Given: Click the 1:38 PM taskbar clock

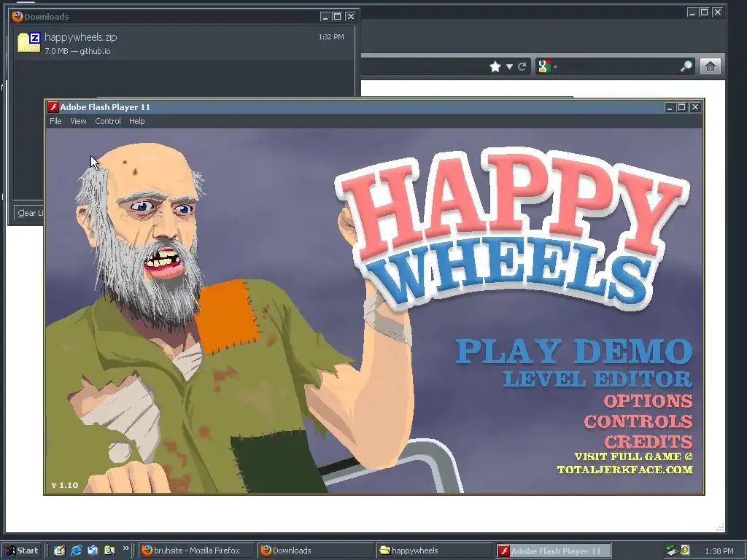Looking at the screenshot, I should pyautogui.click(x=719, y=551).
